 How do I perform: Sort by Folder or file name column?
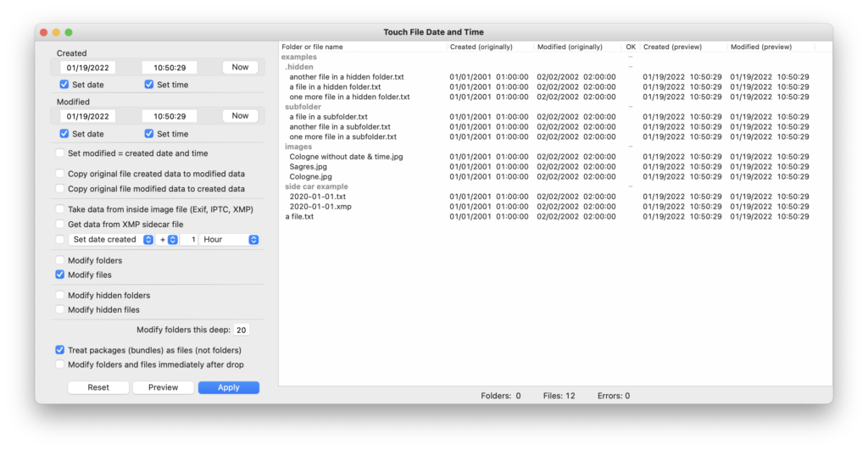[363, 47]
